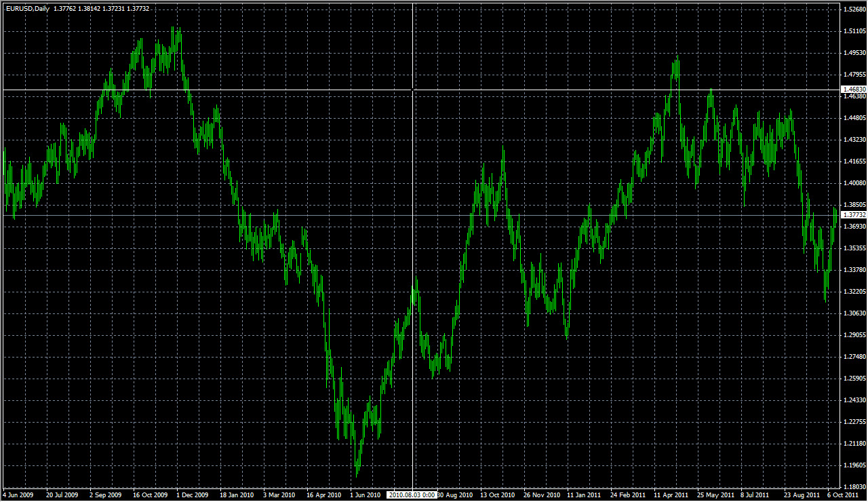Click price axis value 1.30630
This screenshot has height=502, width=868.
[854, 313]
